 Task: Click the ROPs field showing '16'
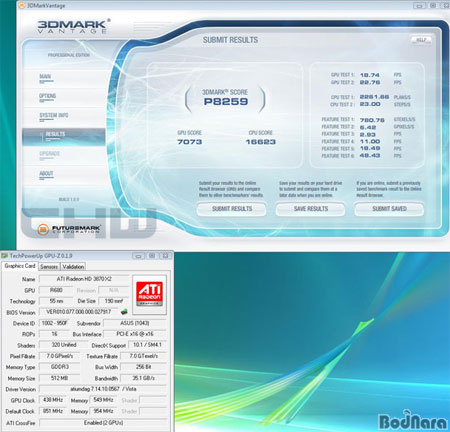click(54, 334)
